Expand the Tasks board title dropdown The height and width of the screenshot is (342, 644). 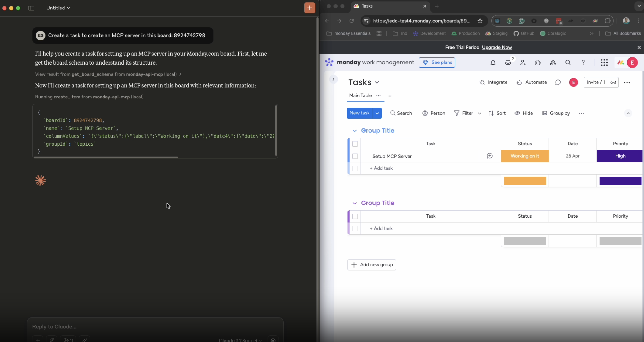click(x=377, y=82)
